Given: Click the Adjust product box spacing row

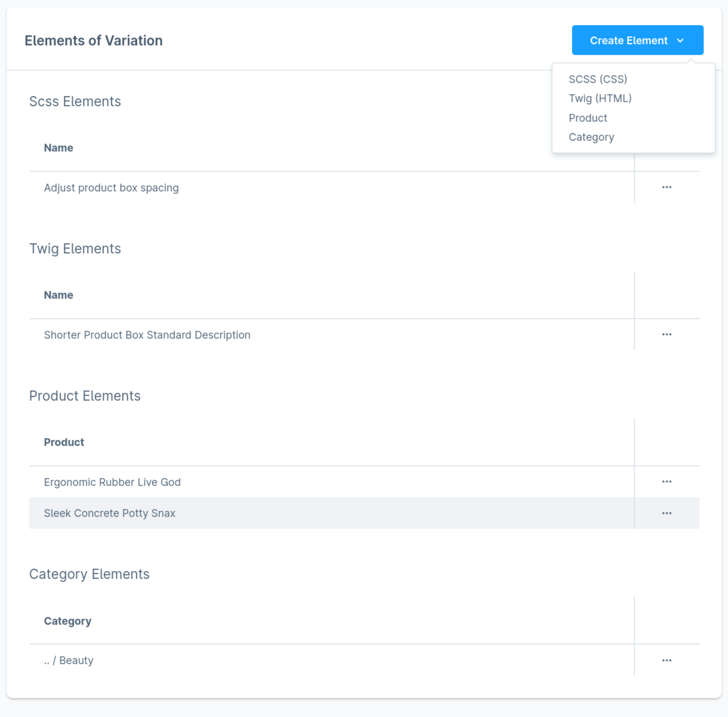Looking at the screenshot, I should tap(364, 187).
